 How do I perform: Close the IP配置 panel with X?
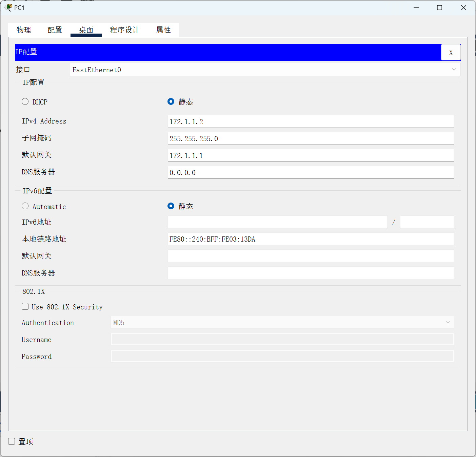click(451, 52)
